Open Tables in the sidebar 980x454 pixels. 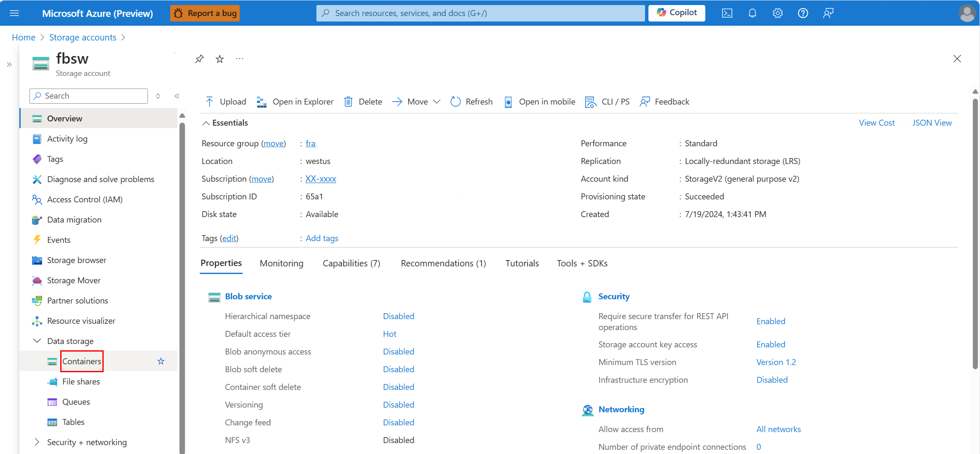tap(73, 422)
